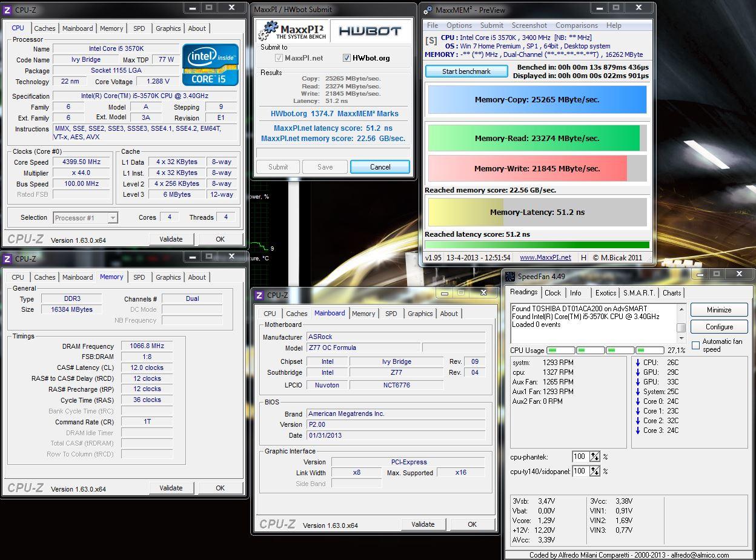Open SpeedFan Charts tab

(x=672, y=293)
